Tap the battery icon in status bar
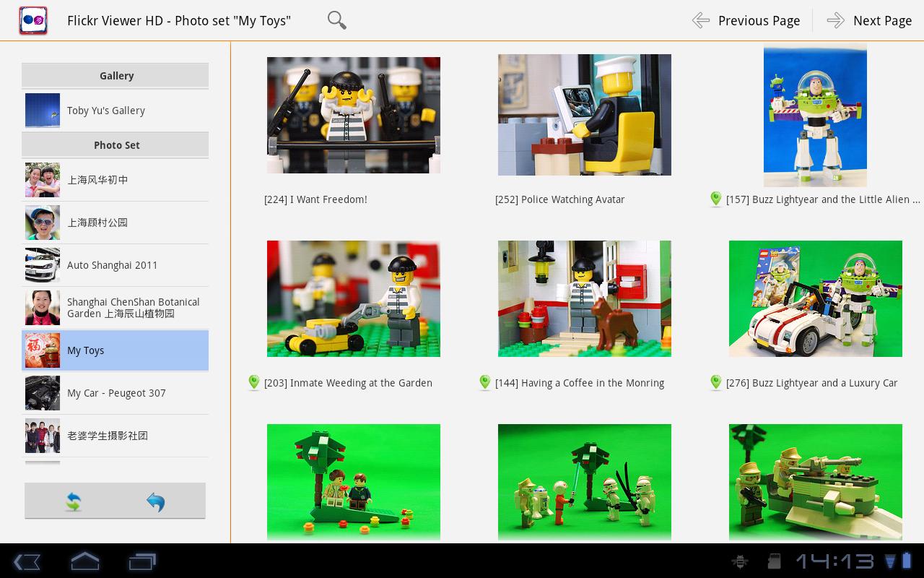 (x=907, y=561)
